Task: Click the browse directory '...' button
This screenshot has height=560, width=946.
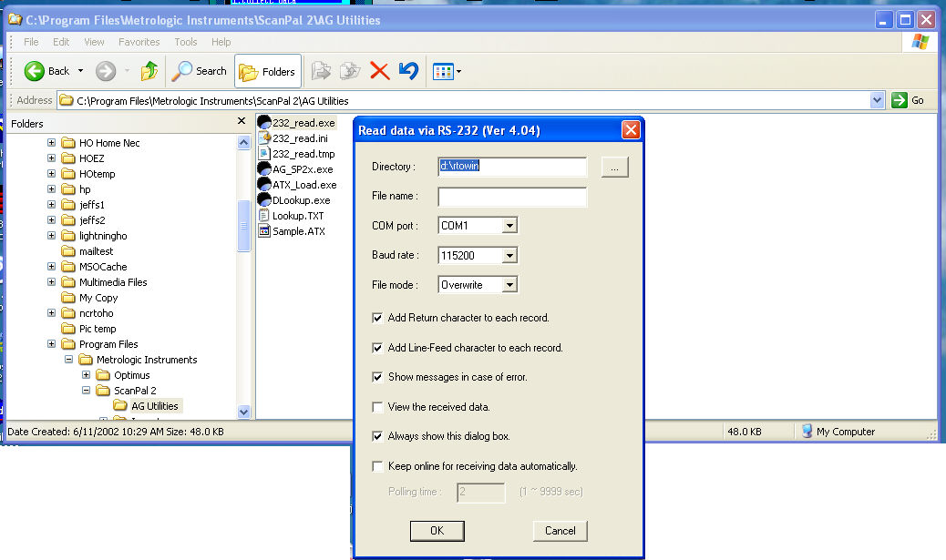Action: tap(614, 167)
